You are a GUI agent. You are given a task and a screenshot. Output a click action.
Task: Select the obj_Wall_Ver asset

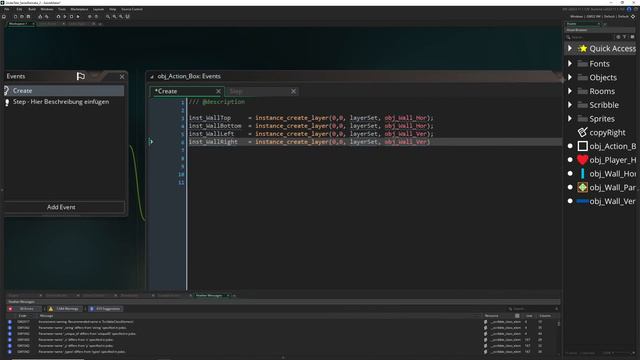[x=607, y=201]
